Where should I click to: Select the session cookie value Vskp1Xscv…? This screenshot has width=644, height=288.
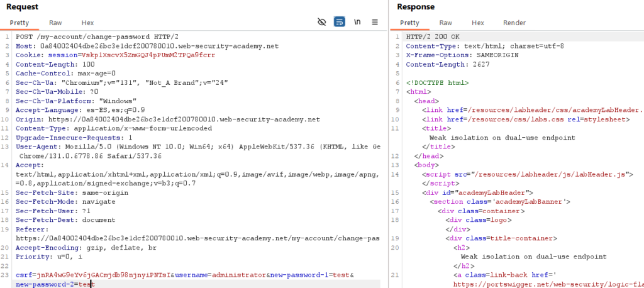pyautogui.click(x=148, y=55)
